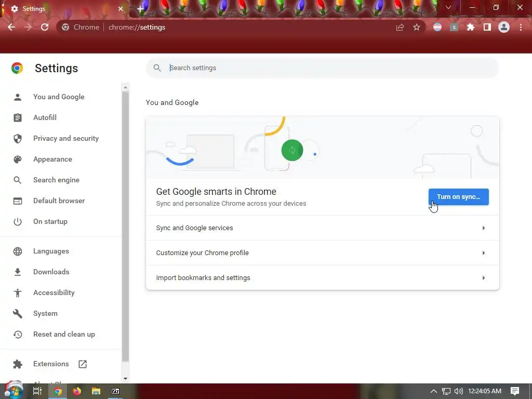This screenshot has height=399, width=532.
Task: Open the side panel icon
Action: click(x=487, y=27)
